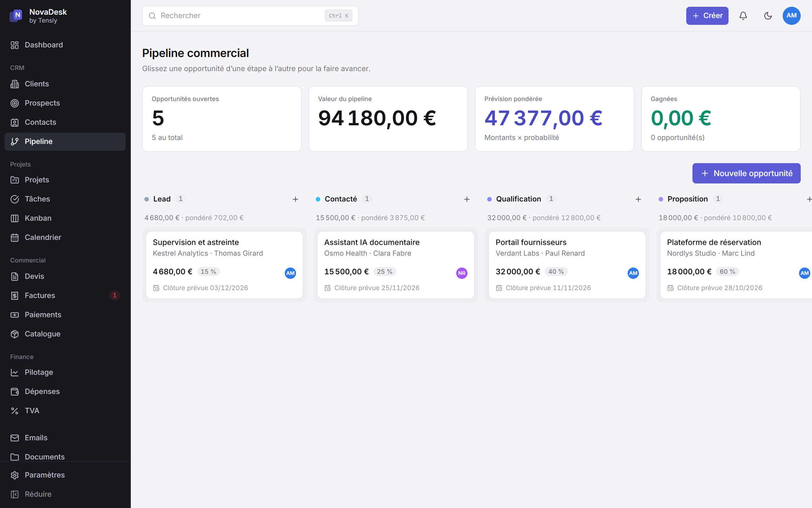The height and width of the screenshot is (508, 812).
Task: Open the notifications bell
Action: [743, 16]
